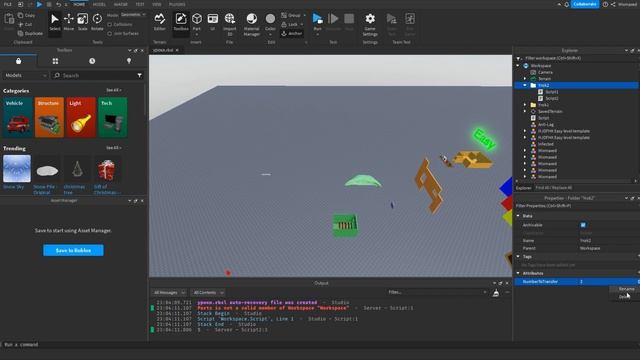640x360 pixels.
Task: Open the Light category card
Action: 81,117
